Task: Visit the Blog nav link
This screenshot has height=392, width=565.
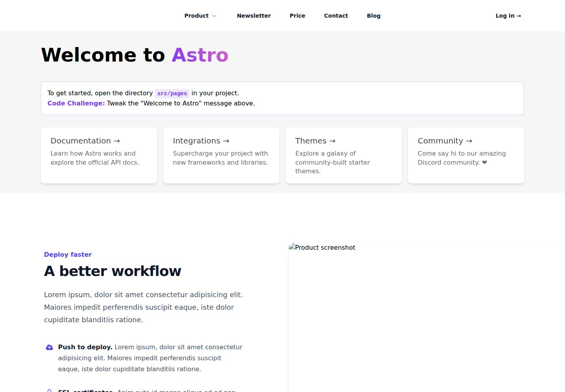Action: (374, 16)
